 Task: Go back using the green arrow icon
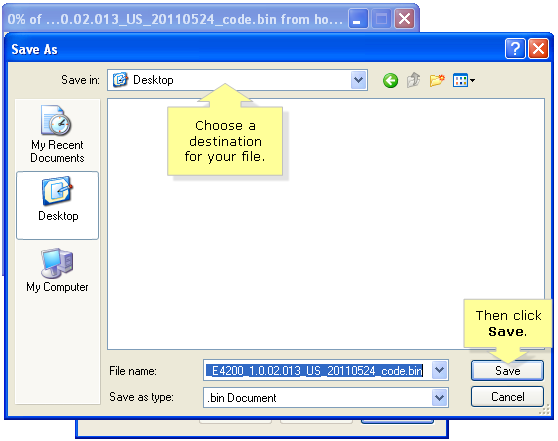pyautogui.click(x=390, y=80)
